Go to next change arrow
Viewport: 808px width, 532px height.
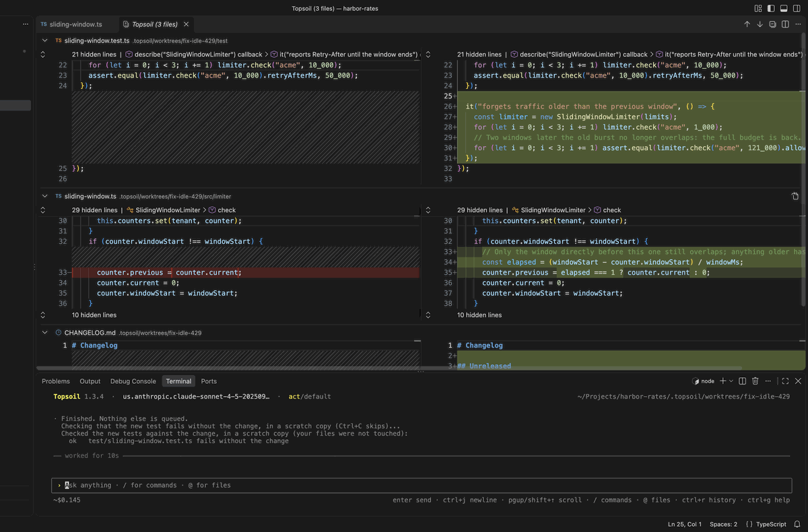point(760,24)
